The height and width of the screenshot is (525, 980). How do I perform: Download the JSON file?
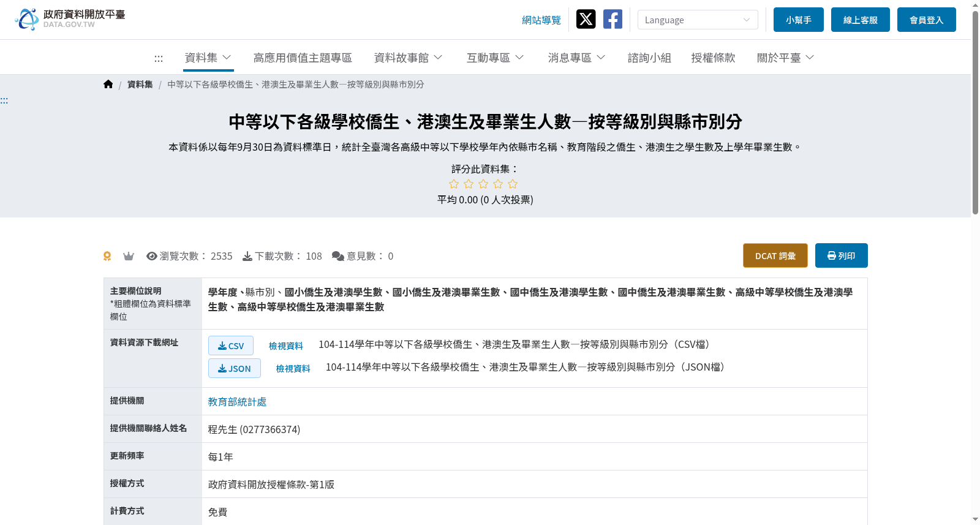234,368
